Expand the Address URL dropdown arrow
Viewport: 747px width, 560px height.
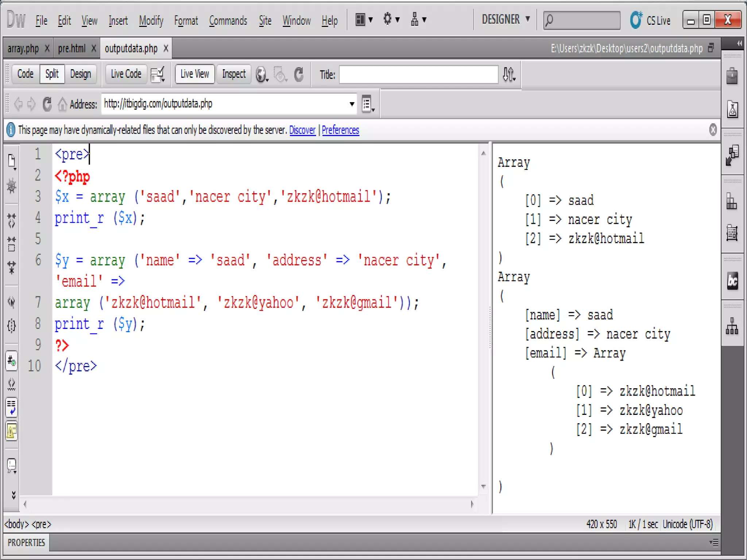352,104
